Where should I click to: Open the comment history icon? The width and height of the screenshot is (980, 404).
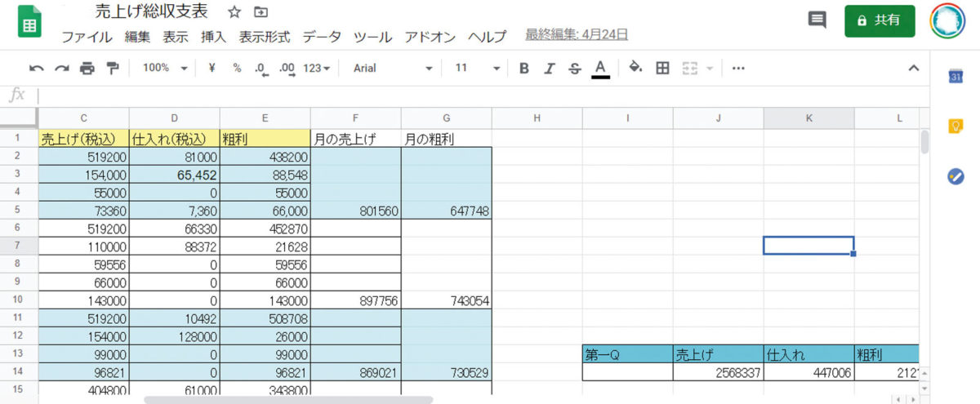[x=817, y=20]
